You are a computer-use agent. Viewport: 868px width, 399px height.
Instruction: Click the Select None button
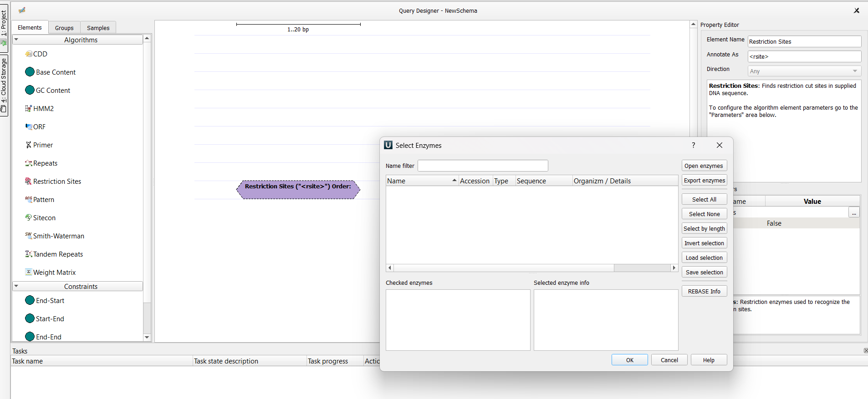[x=704, y=214]
